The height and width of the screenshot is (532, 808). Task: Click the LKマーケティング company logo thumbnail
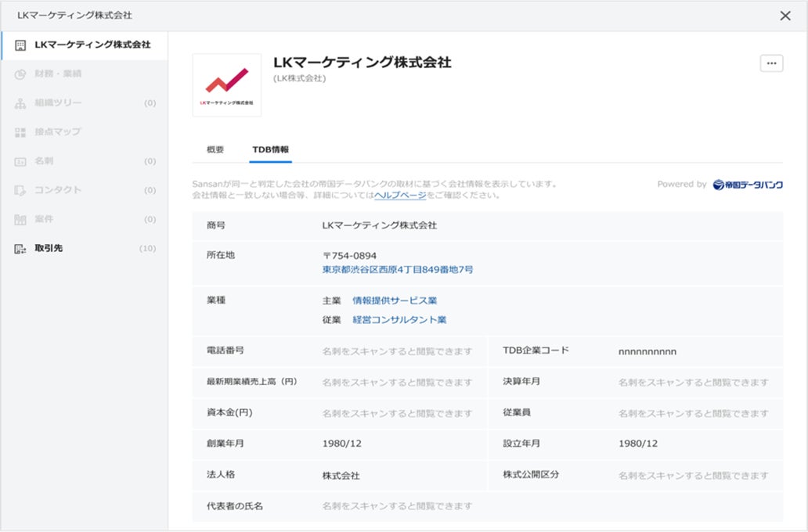[227, 85]
